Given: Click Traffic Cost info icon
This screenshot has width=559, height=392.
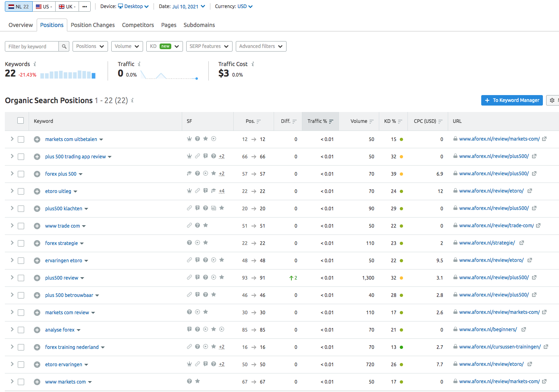Looking at the screenshot, I should [x=253, y=64].
